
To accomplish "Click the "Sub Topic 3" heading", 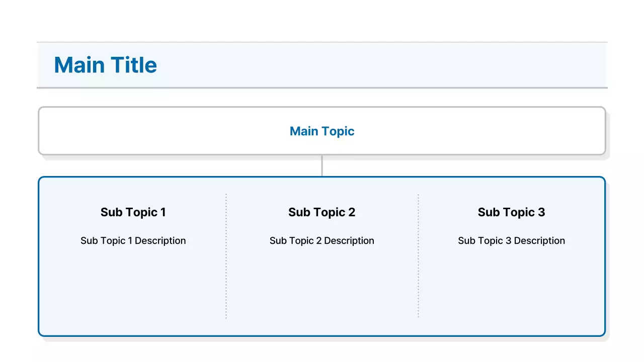I will 511,212.
